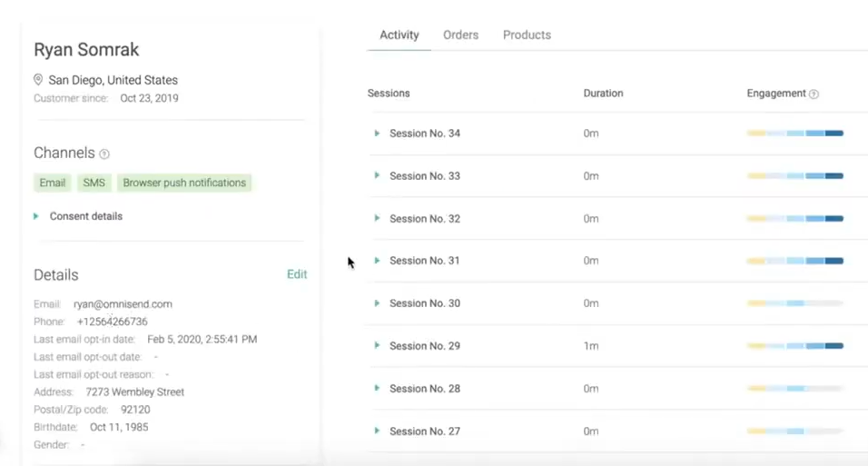Click the SMS channel tag

pyautogui.click(x=94, y=183)
